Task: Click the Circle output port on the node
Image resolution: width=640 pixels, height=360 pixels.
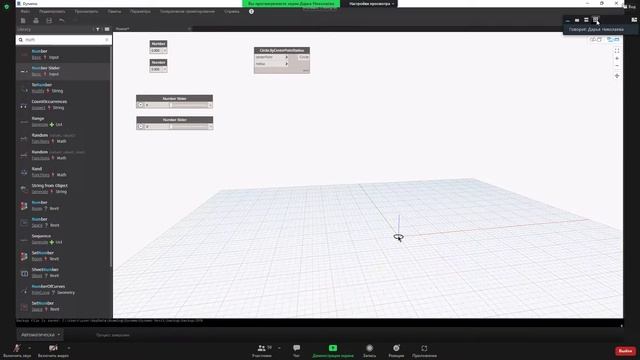Action: pos(304,57)
